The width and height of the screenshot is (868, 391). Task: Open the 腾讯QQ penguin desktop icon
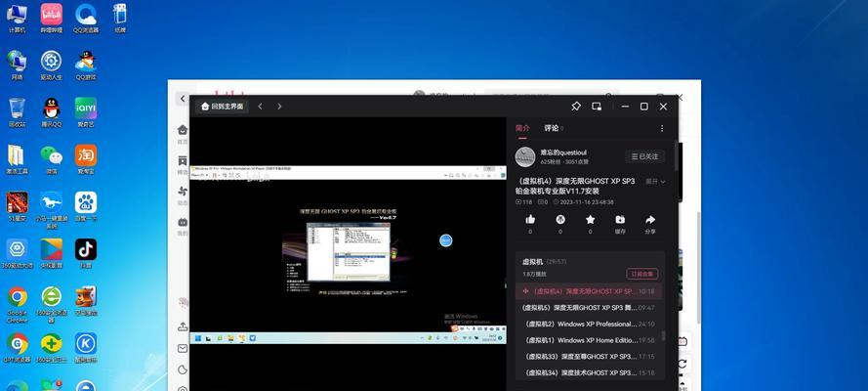52,112
